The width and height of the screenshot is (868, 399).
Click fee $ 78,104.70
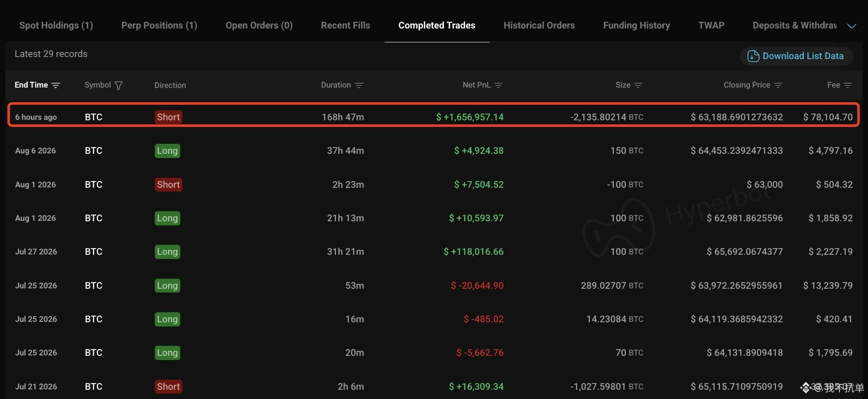pyautogui.click(x=828, y=117)
